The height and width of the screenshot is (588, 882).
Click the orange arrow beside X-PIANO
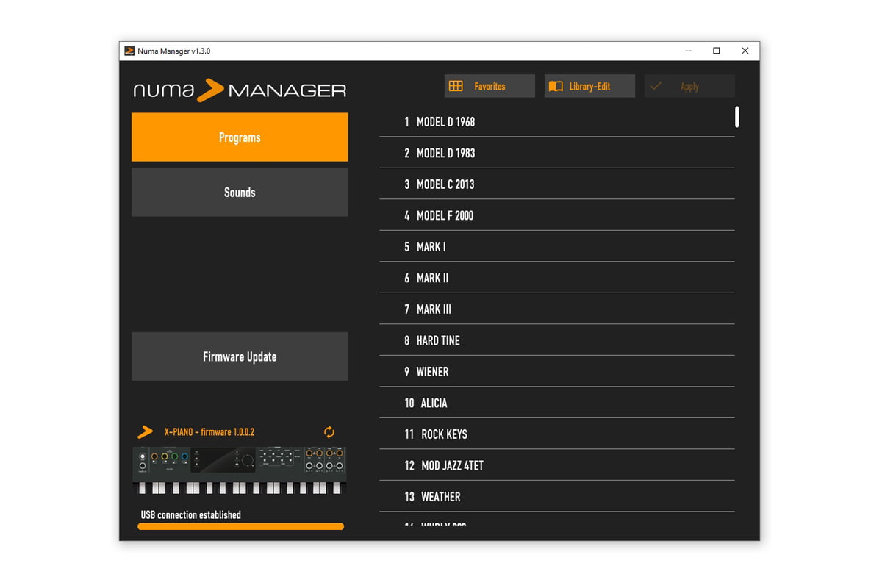(146, 432)
